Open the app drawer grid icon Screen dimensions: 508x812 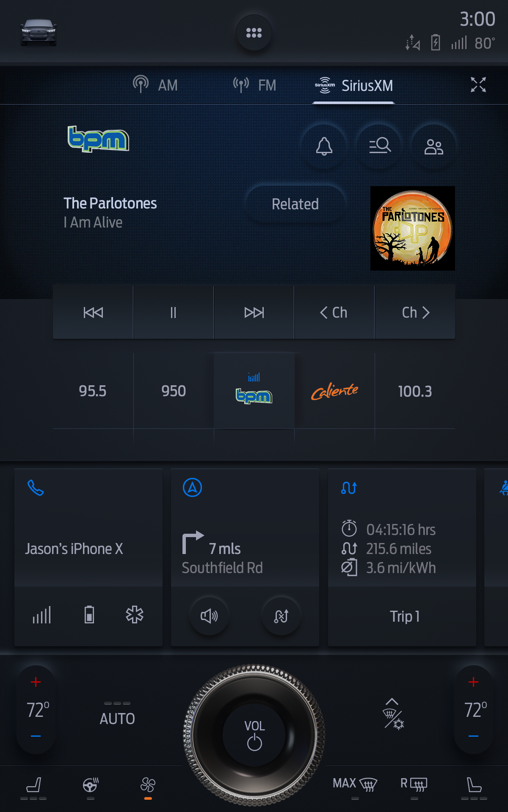coord(254,33)
